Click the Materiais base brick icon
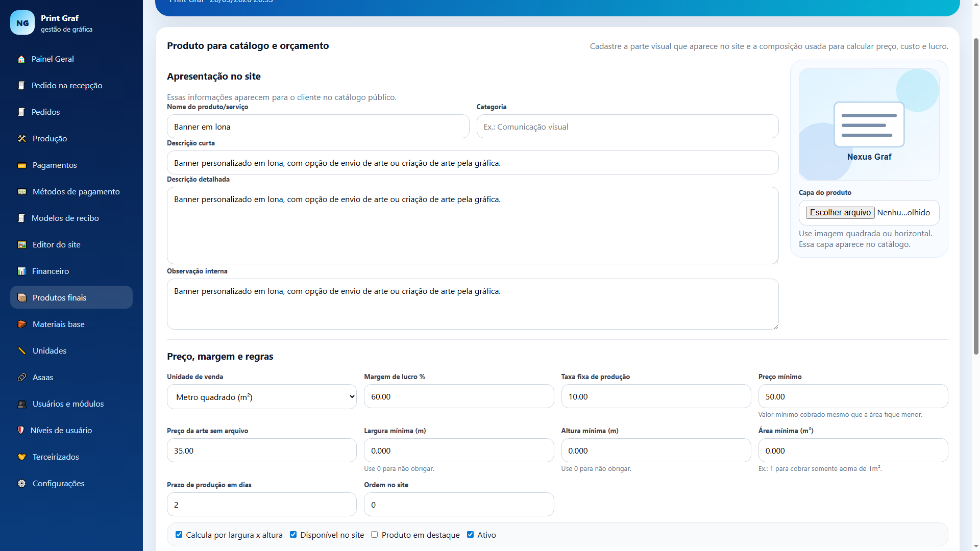 click(22, 324)
